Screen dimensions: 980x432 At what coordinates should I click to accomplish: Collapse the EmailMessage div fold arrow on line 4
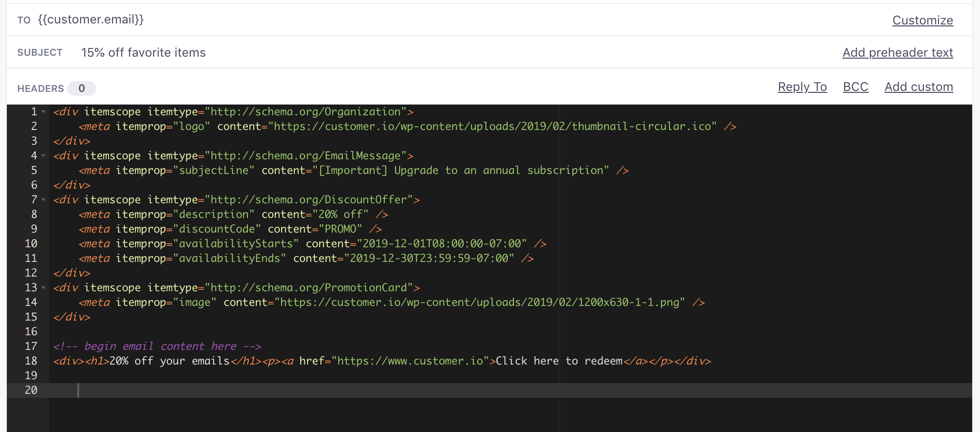(x=44, y=156)
